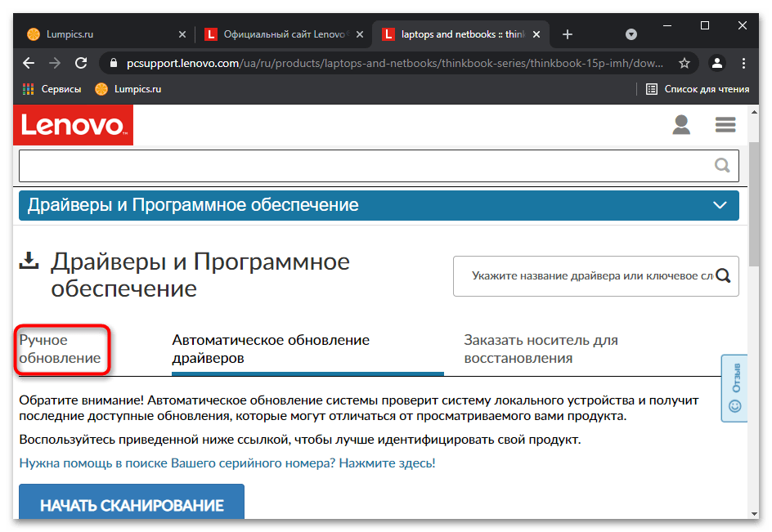Image resolution: width=772 pixels, height=532 pixels.
Task: Open Chrome's three-dot menu
Action: pos(743,63)
